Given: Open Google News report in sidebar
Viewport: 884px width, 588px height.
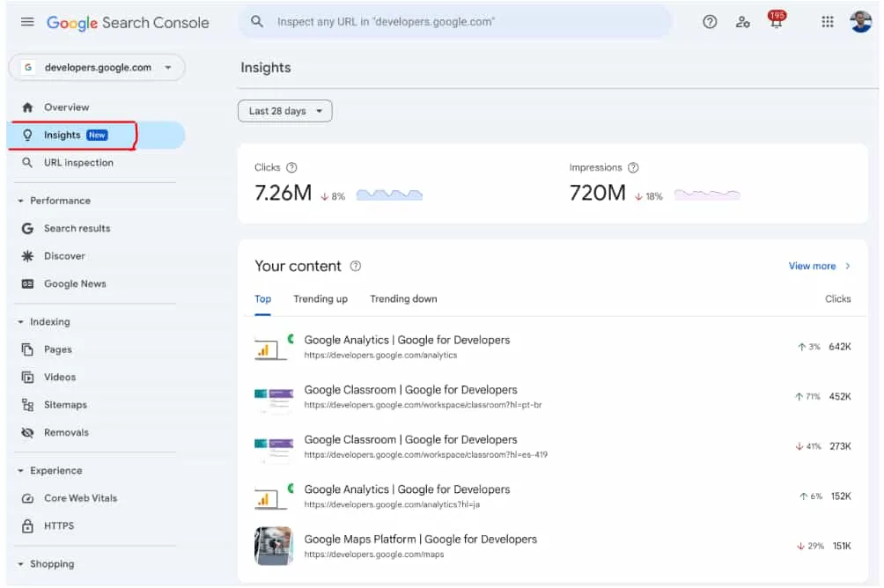Looking at the screenshot, I should (75, 284).
